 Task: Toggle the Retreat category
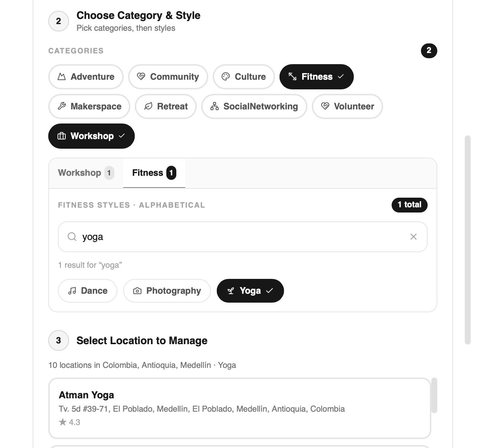[x=166, y=106]
